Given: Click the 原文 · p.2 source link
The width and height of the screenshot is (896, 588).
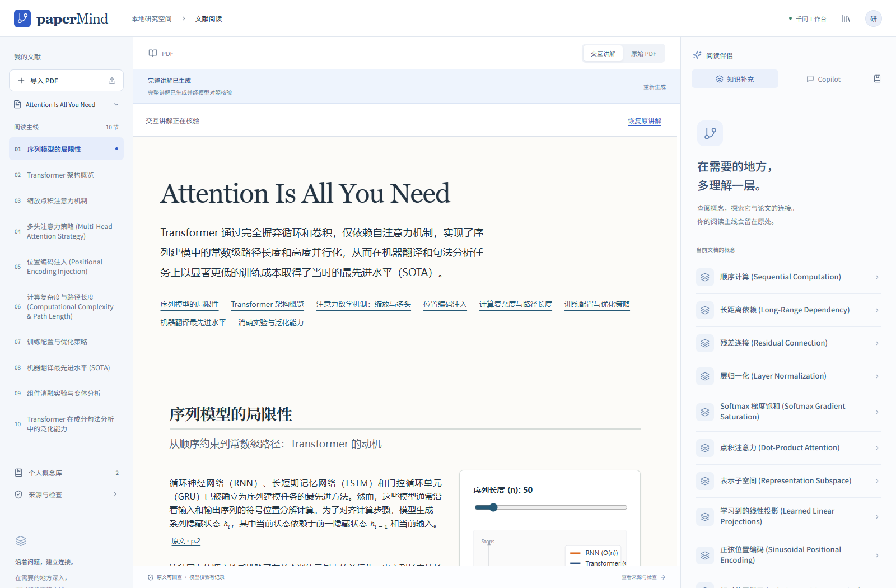Looking at the screenshot, I should click(x=186, y=541).
